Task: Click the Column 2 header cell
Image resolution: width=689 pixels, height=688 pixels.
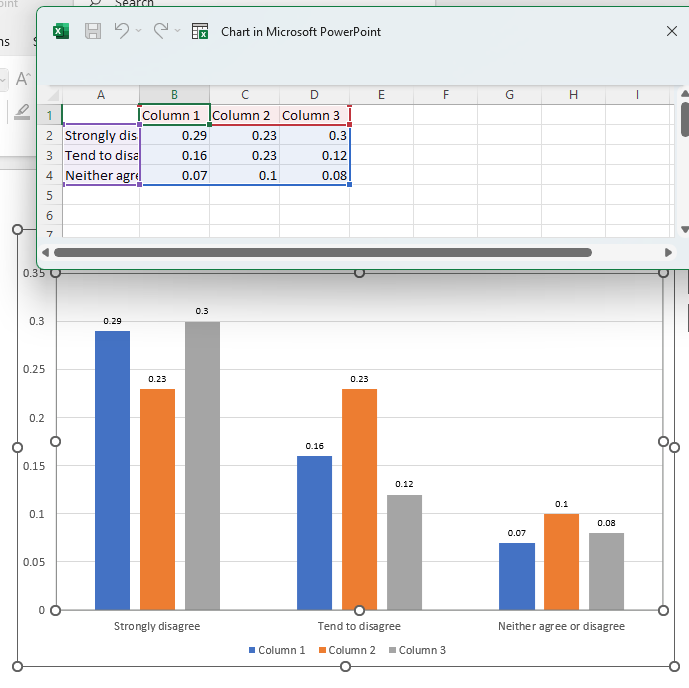Action: [243, 115]
